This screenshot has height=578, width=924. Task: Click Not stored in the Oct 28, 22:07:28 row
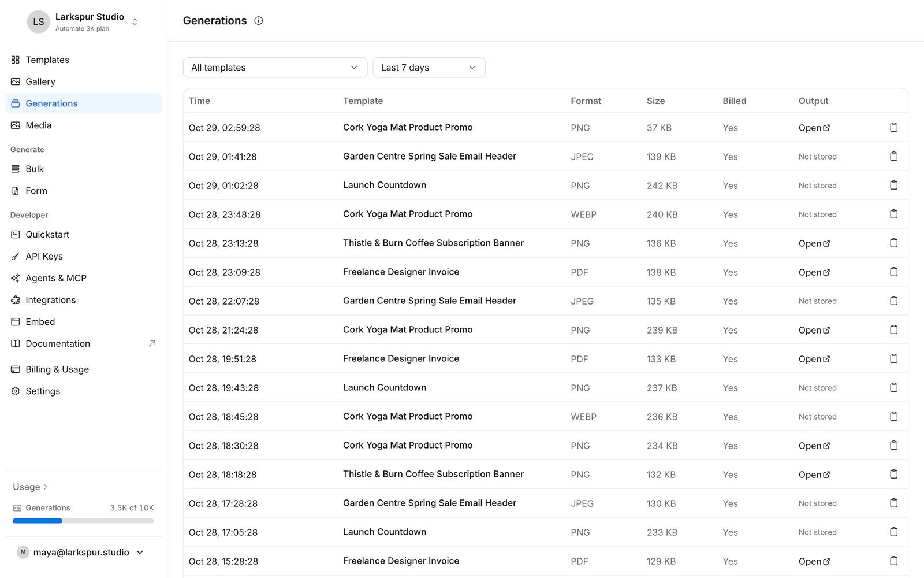point(818,301)
